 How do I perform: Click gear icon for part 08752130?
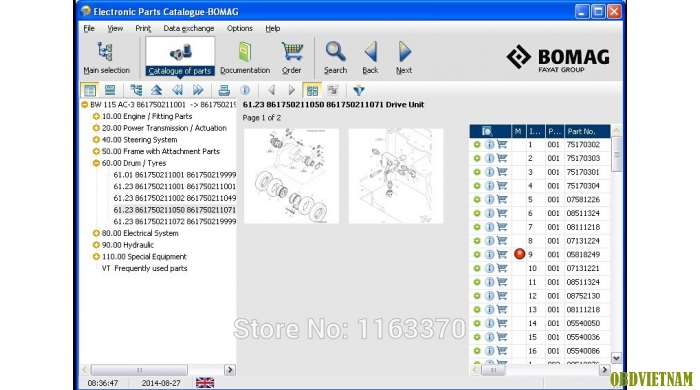(x=477, y=296)
